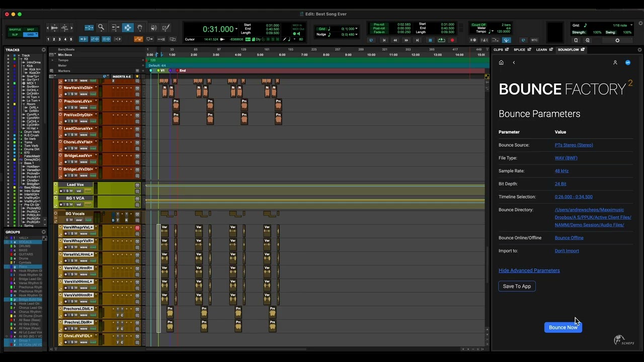
Task: Click the red Record transport button
Action: tap(452, 40)
